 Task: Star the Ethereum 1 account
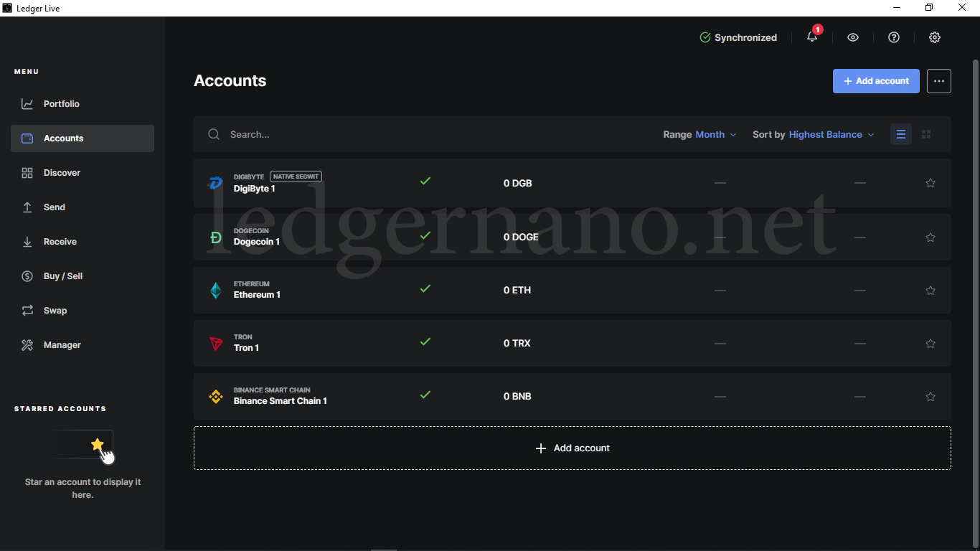(x=930, y=291)
